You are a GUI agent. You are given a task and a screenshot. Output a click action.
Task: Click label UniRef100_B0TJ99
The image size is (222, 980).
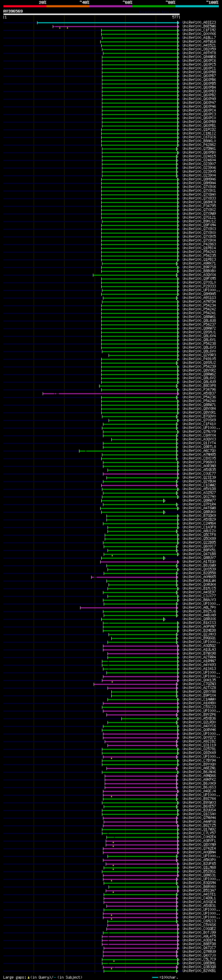[199, 933]
